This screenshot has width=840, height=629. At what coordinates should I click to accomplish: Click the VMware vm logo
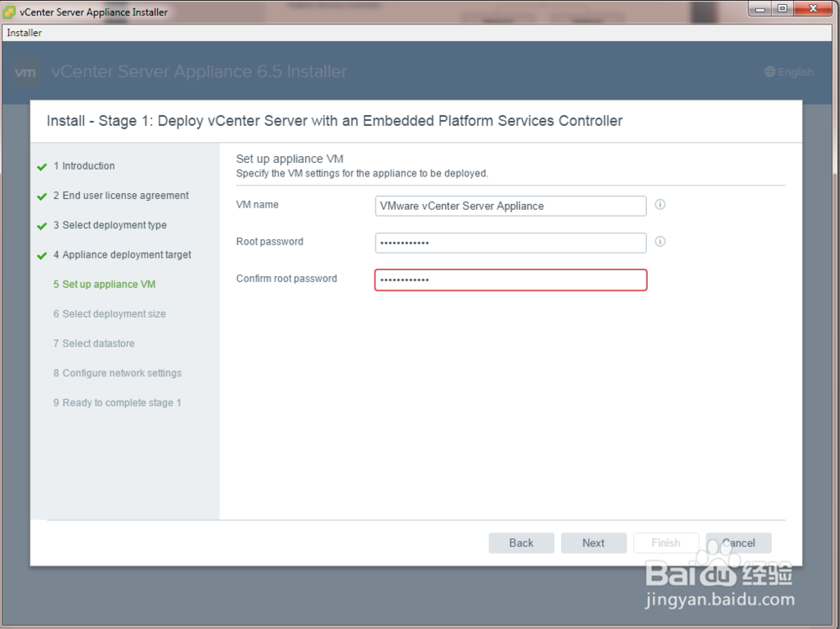coord(26,72)
